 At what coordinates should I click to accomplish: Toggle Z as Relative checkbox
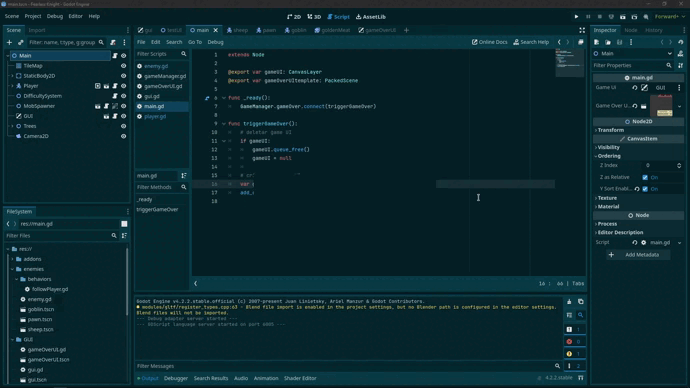pyautogui.click(x=645, y=177)
